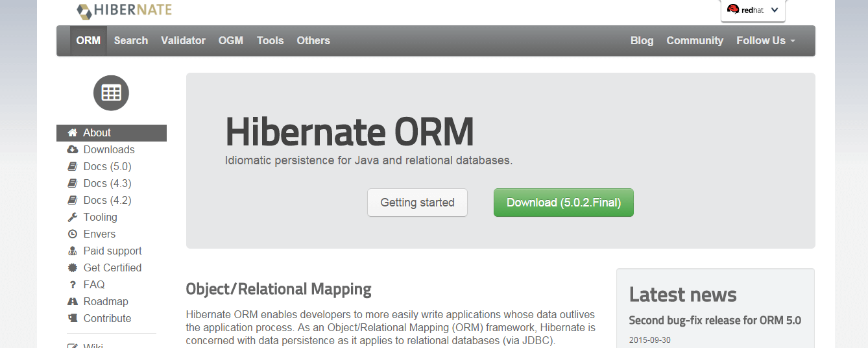Image resolution: width=868 pixels, height=348 pixels.
Task: Click the road icon beside Roadmap
Action: click(x=73, y=301)
